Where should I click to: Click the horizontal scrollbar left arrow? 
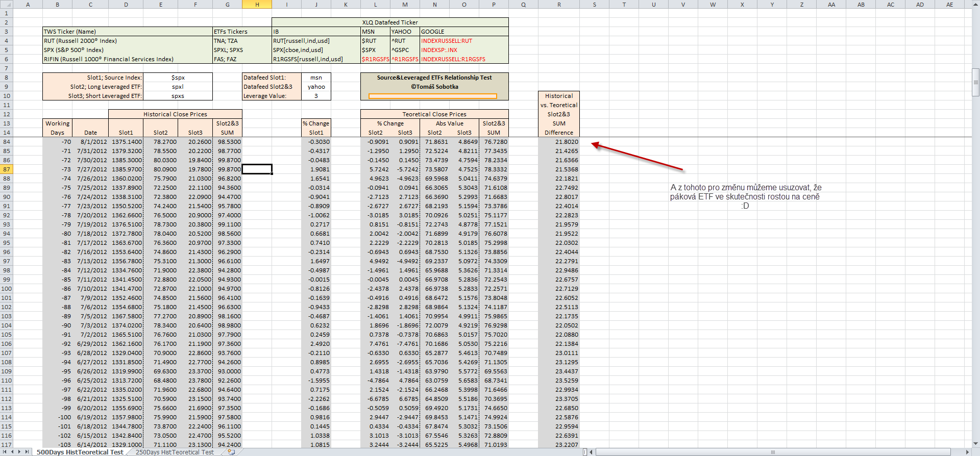[x=592, y=452]
